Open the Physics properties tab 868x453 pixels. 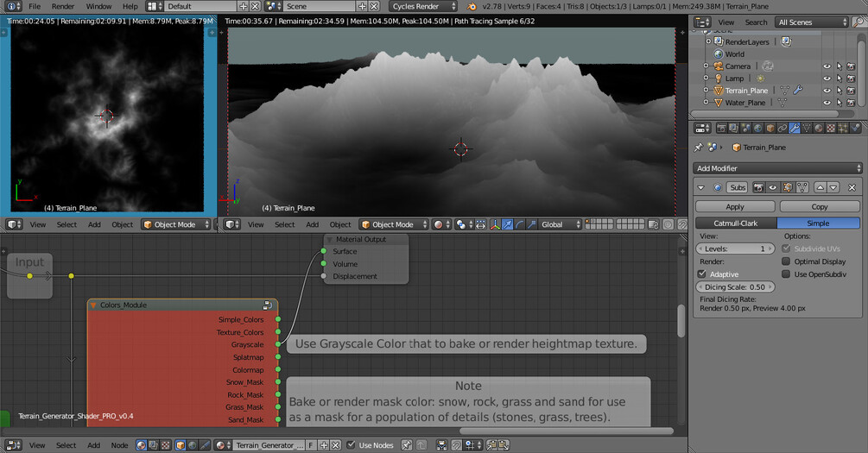point(855,129)
